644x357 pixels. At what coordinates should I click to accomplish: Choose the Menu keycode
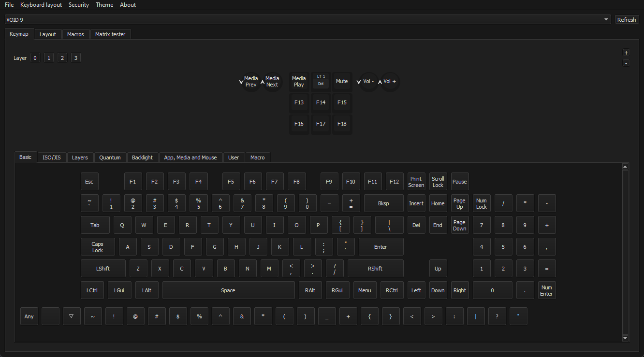point(365,290)
